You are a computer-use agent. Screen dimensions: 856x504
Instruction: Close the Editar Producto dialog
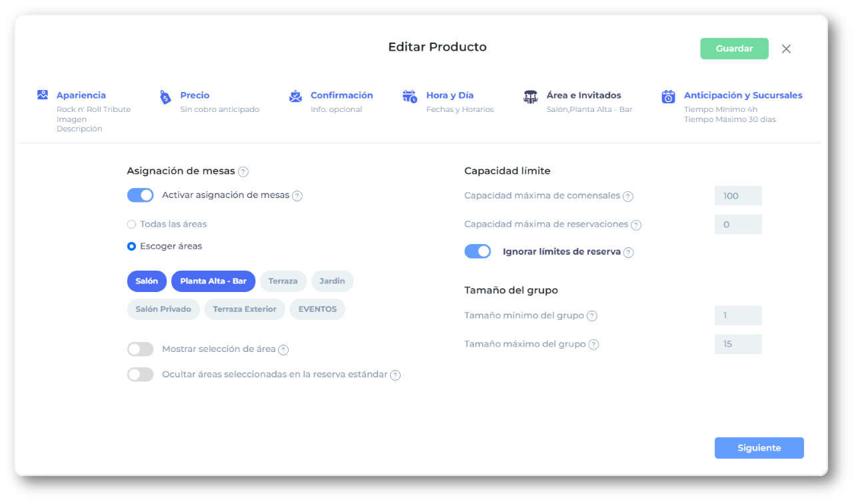click(x=786, y=49)
